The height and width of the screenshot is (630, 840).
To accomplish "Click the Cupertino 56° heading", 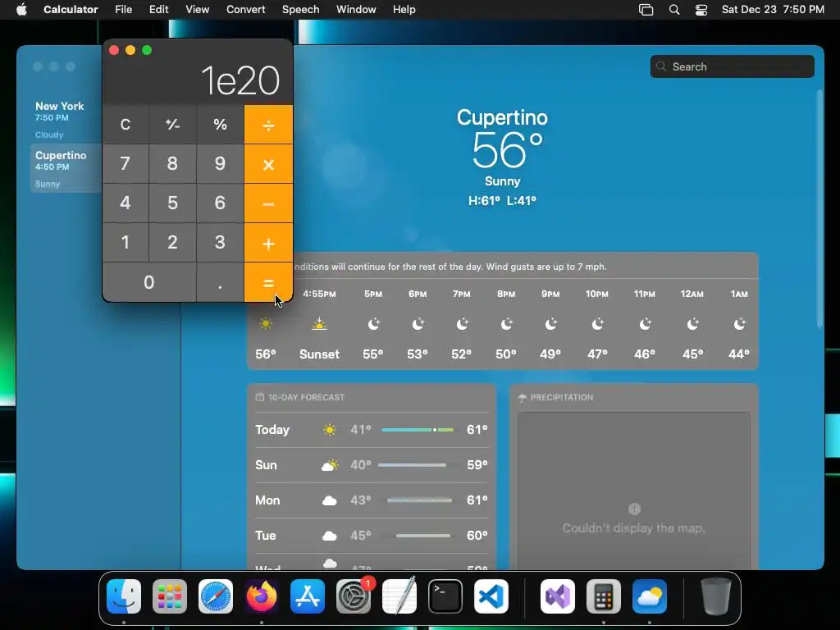I will tap(503, 138).
